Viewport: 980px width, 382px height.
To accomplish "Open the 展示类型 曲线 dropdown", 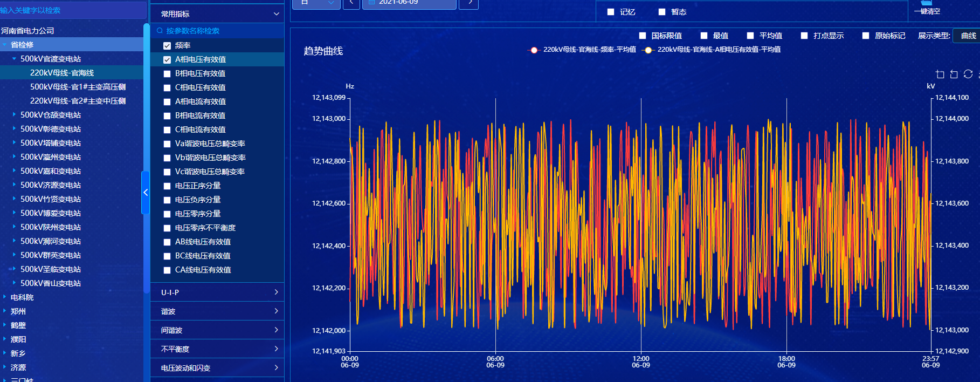I will 968,36.
